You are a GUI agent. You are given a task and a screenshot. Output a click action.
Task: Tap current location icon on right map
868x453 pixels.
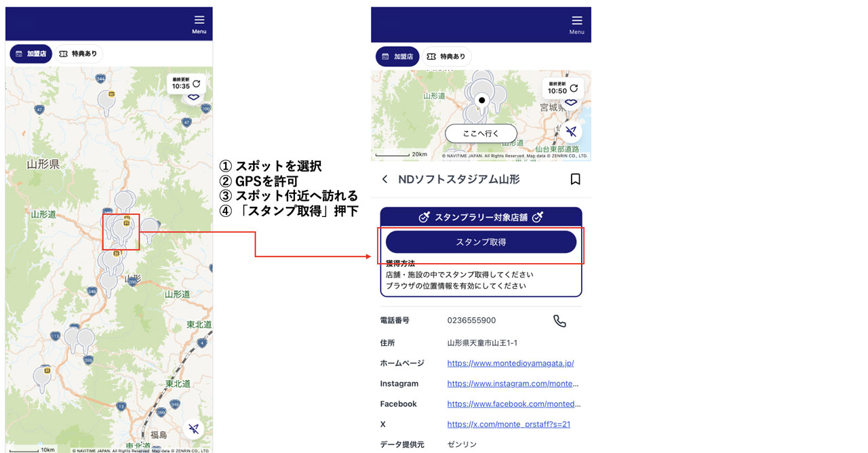click(x=571, y=132)
